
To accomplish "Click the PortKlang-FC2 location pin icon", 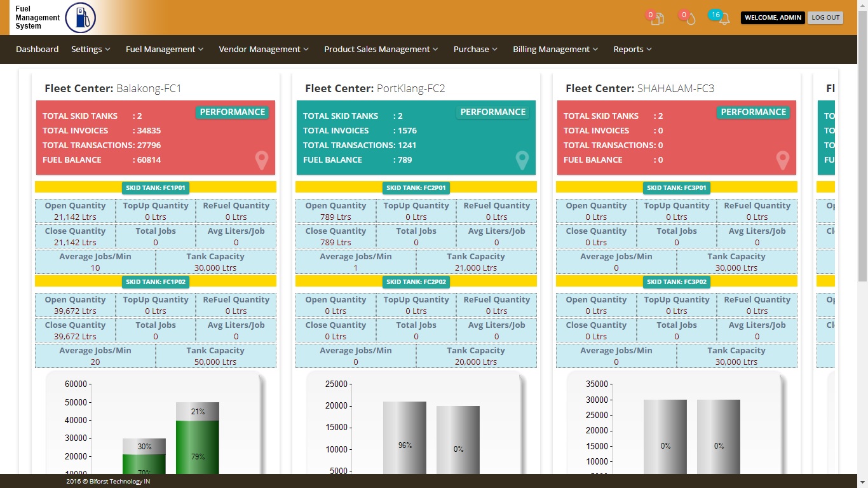I will pos(522,160).
